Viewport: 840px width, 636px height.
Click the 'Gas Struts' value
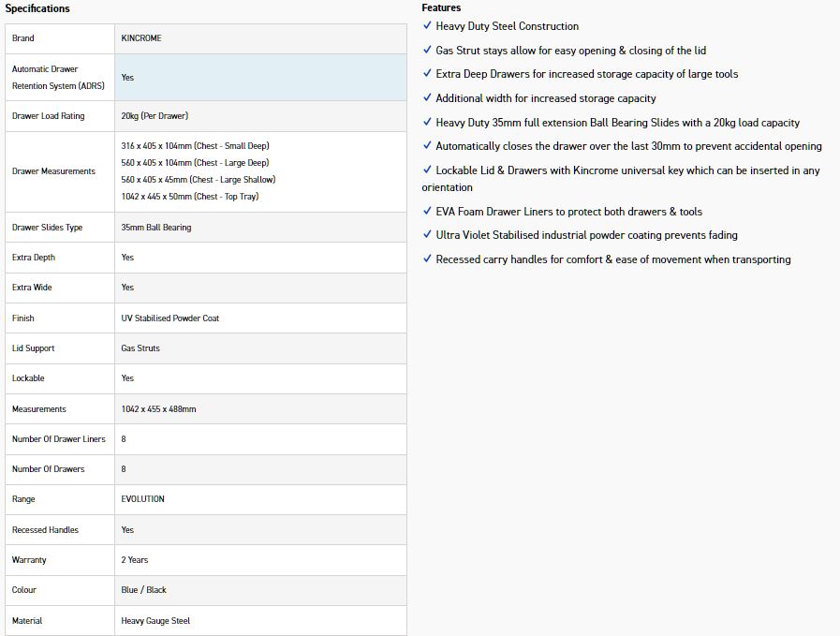(x=140, y=348)
